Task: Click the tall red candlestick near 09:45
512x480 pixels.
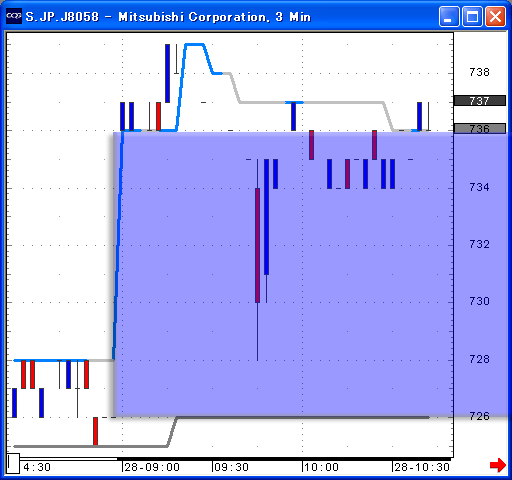Action: 257,245
